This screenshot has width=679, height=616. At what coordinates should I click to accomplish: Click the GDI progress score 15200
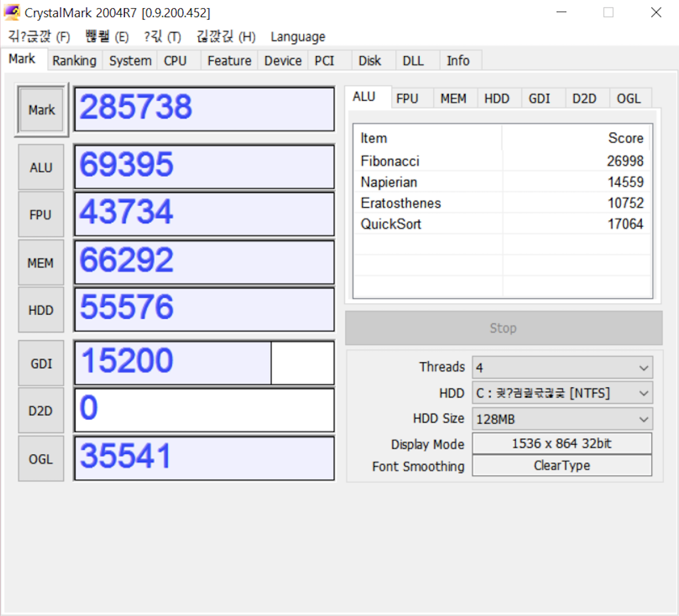pyautogui.click(x=204, y=363)
